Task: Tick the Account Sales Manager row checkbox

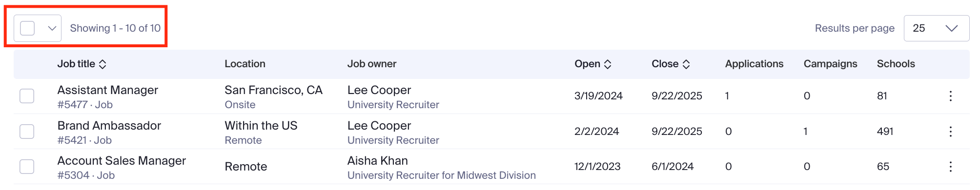Action: point(27,167)
